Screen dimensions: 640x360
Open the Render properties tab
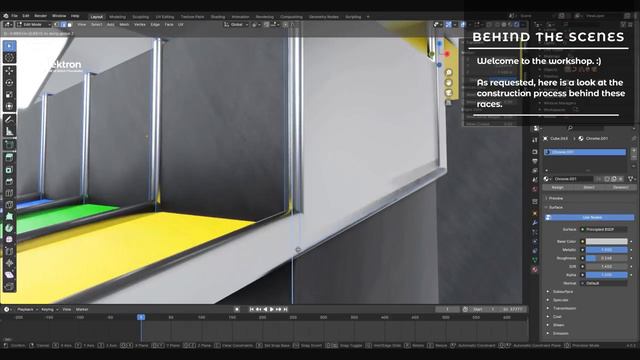(x=535, y=152)
